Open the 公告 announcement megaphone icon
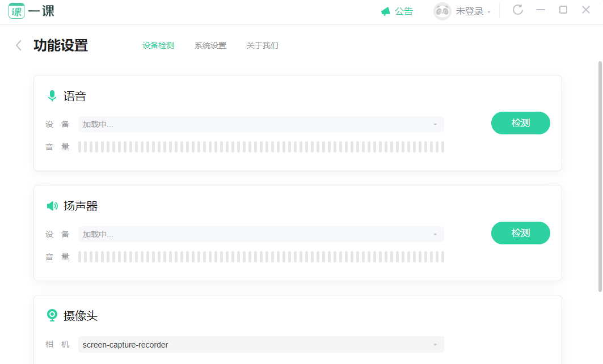This screenshot has width=603, height=364. (x=385, y=11)
